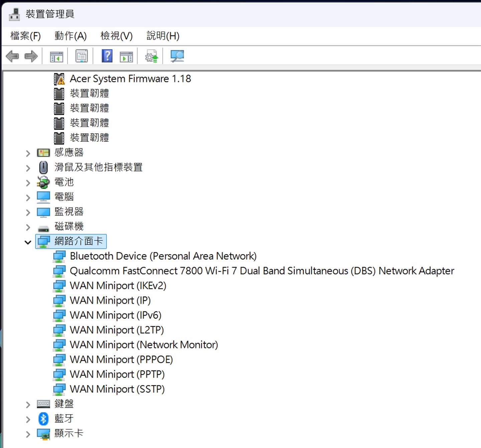481x448 pixels.
Task: Click the network icon beside 網路介面卡
Action: click(43, 241)
